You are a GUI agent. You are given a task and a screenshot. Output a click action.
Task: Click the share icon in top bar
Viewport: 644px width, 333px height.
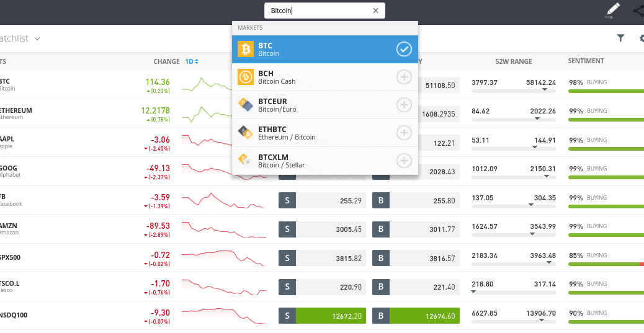639,11
